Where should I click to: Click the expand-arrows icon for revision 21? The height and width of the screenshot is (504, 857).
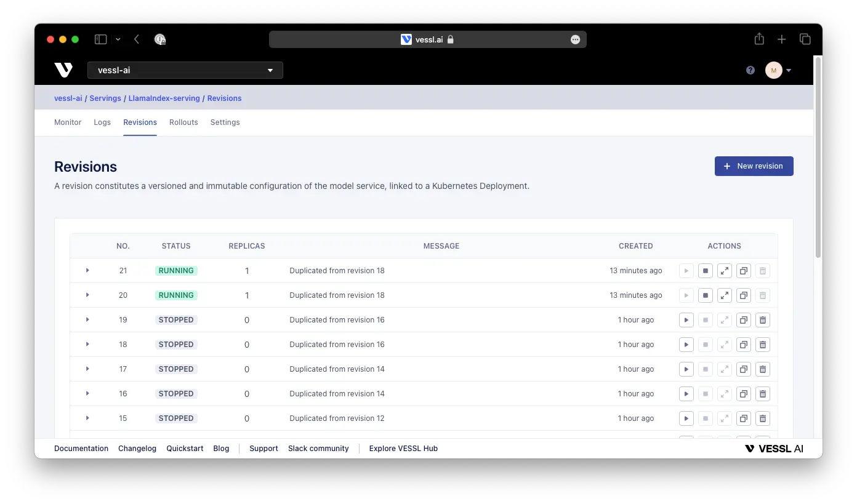pos(725,271)
